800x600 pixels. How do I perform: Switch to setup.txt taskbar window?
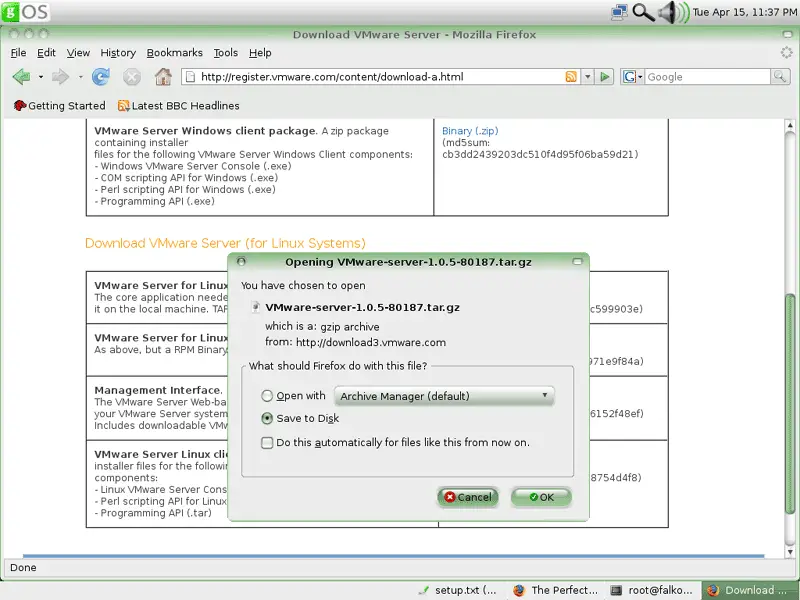pyautogui.click(x=458, y=590)
